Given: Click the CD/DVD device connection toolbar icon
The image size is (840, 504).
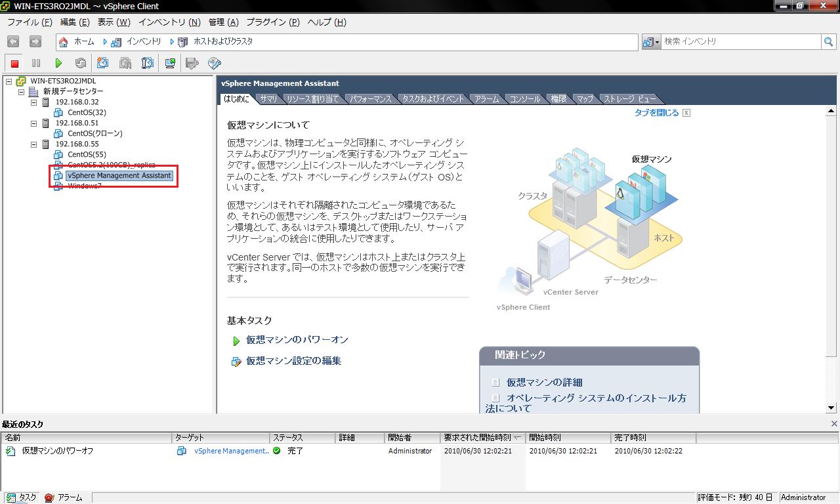Looking at the screenshot, I should click(215, 63).
